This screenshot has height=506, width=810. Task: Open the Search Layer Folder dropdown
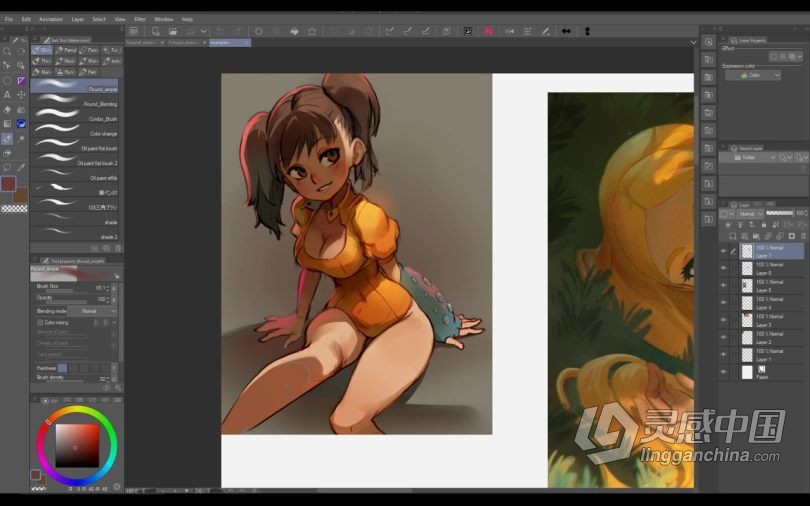(x=747, y=157)
